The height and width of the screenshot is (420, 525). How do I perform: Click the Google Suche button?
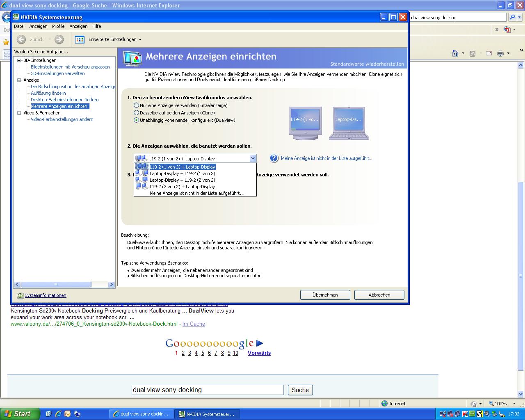300,390
